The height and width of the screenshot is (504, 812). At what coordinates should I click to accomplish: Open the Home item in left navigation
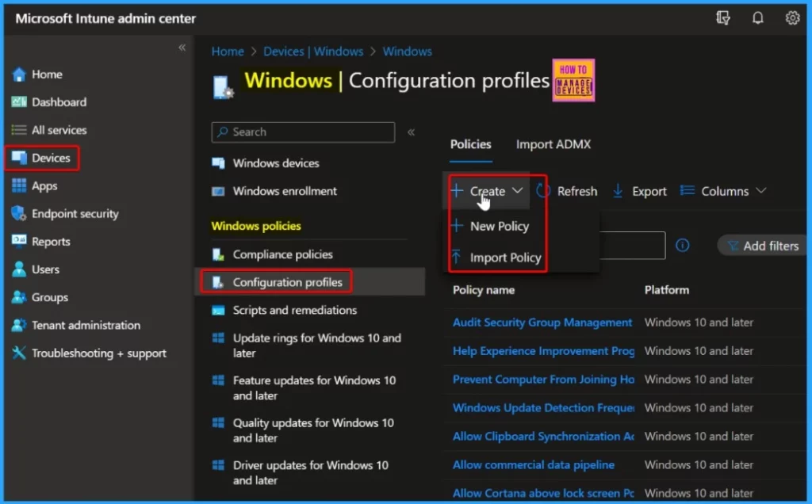(x=47, y=74)
